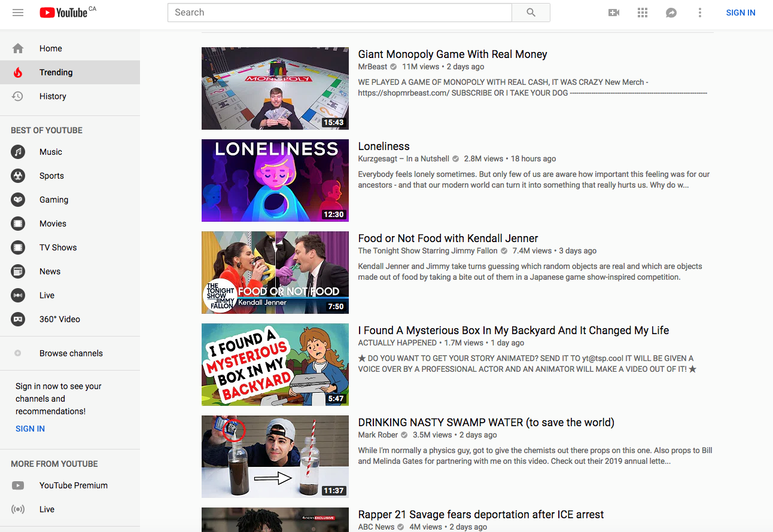
Task: Click Tonight Show verified checkmark badge
Action: tap(504, 251)
